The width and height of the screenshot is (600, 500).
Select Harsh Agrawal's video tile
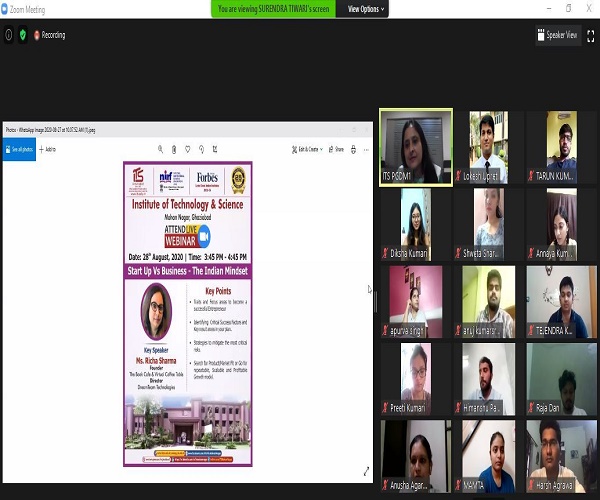coord(561,456)
